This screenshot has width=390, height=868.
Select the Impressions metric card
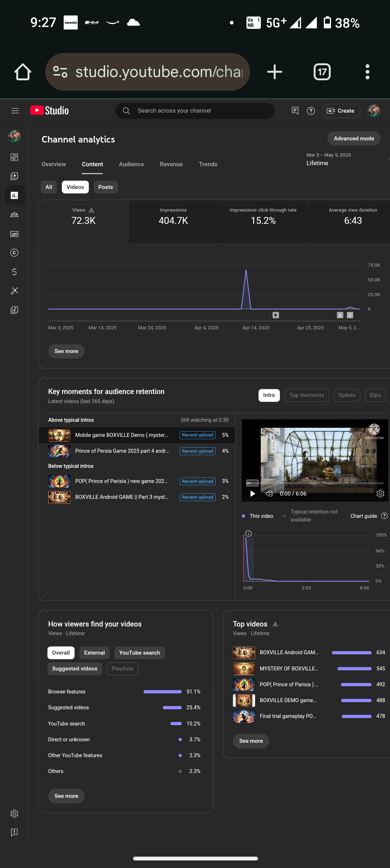click(173, 221)
